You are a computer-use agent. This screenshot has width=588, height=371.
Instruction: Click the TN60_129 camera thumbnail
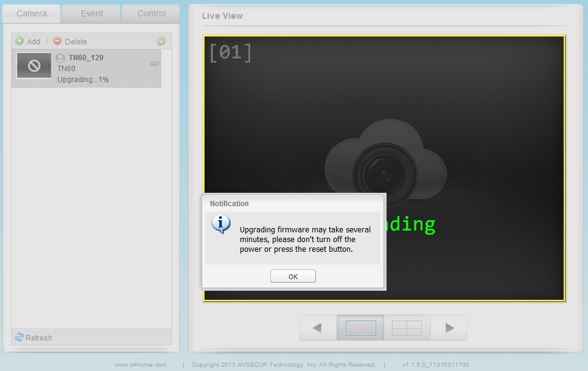point(33,66)
